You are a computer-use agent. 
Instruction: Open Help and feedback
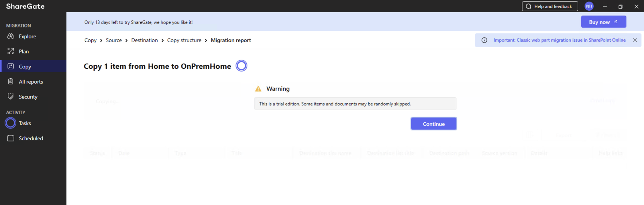[x=550, y=6]
